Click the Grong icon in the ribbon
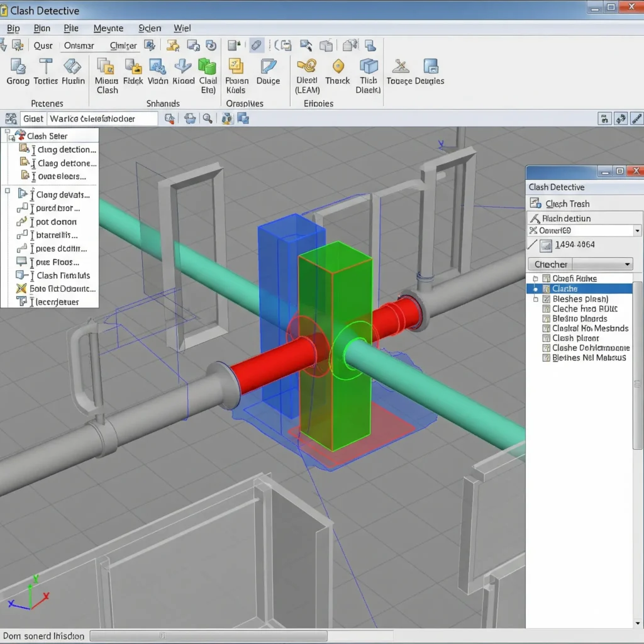 [18, 67]
